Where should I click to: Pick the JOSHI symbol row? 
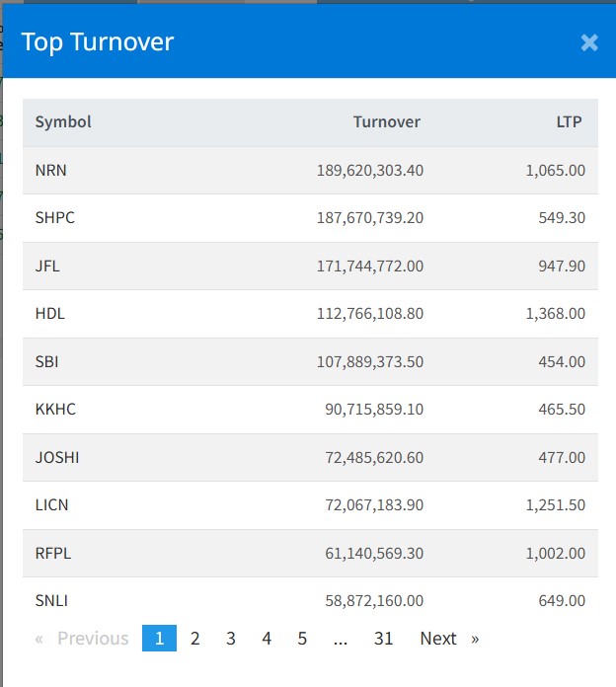click(57, 458)
